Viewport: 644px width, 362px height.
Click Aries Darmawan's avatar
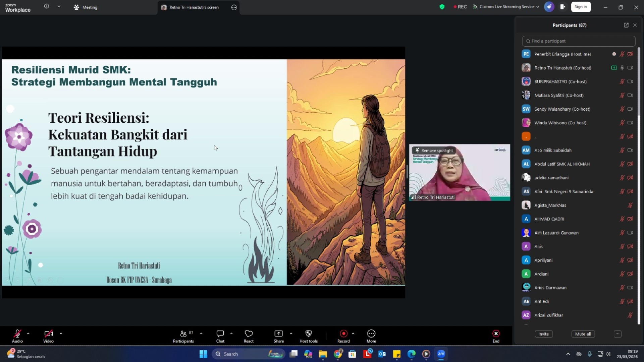coord(526,288)
